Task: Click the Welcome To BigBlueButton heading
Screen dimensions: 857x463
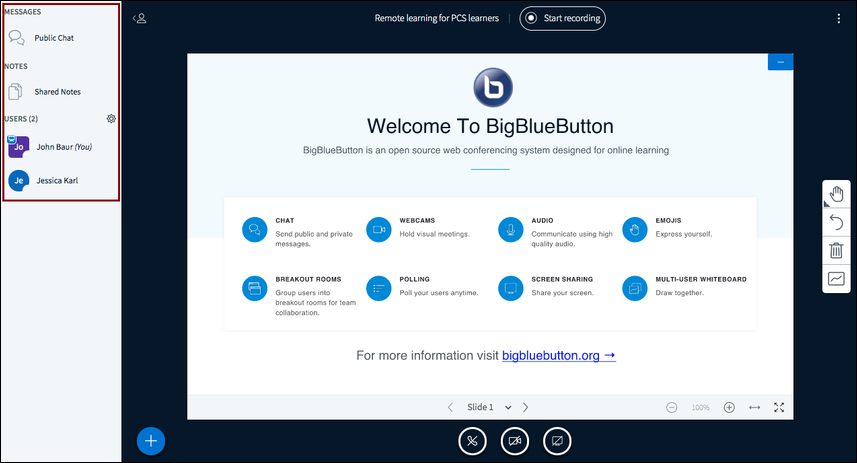Action: click(x=490, y=126)
